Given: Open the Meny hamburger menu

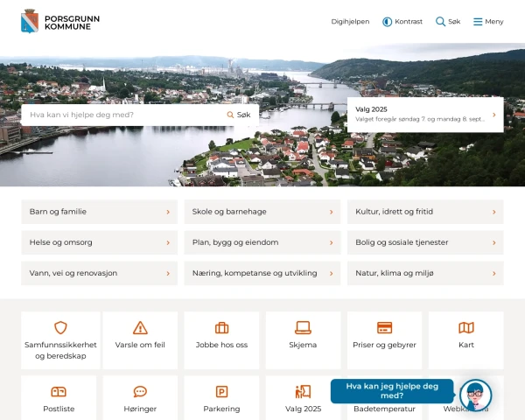Looking at the screenshot, I should [x=488, y=22].
